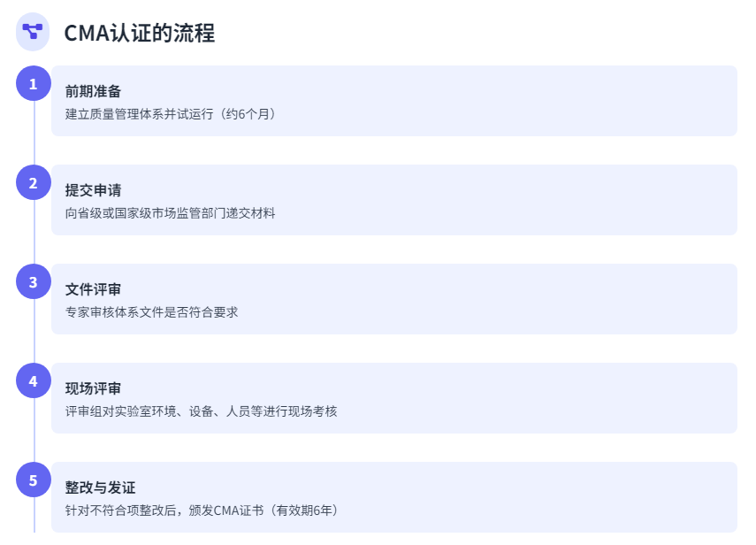Click the description about submitting materials to regulators

(171, 213)
